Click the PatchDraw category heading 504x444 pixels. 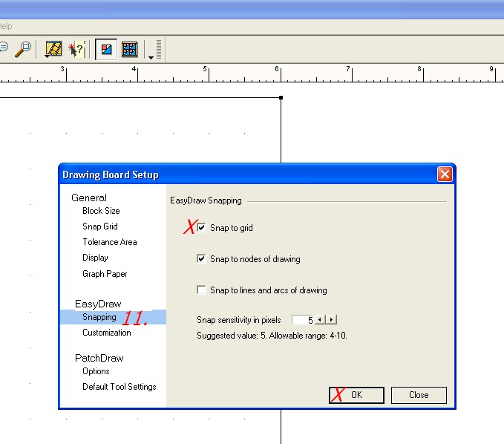[99, 358]
